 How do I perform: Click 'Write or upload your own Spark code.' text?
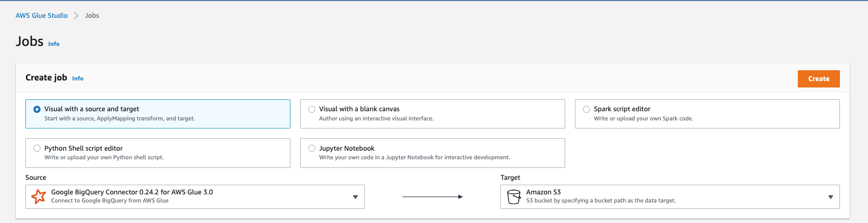tap(643, 119)
